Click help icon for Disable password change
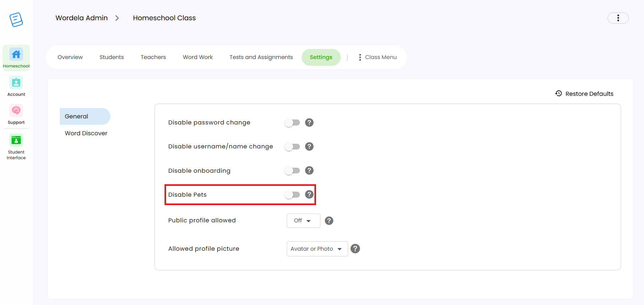644x305 pixels. pyautogui.click(x=309, y=122)
